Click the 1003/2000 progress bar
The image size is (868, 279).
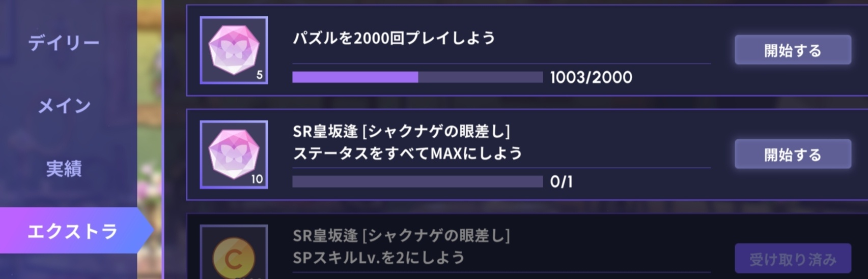point(417,77)
